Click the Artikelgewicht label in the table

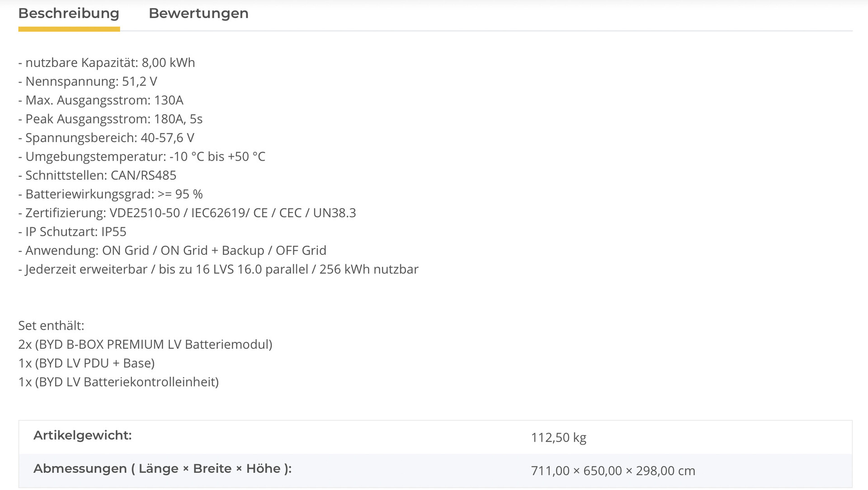pyautogui.click(x=82, y=435)
